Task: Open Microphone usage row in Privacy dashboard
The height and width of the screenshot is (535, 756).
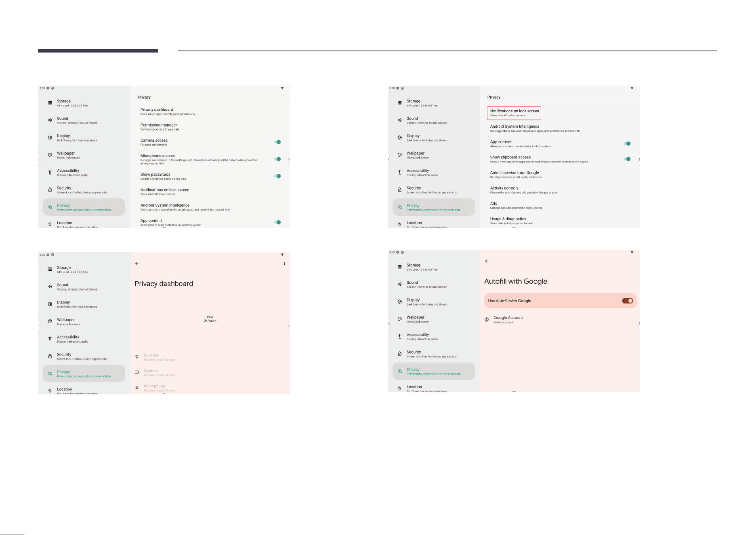Action: coord(210,388)
